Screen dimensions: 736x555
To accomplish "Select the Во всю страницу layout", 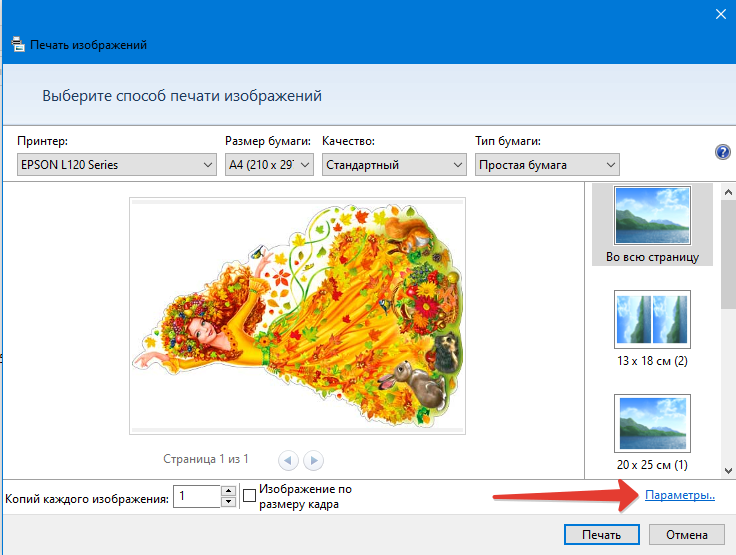I will pyautogui.click(x=652, y=224).
